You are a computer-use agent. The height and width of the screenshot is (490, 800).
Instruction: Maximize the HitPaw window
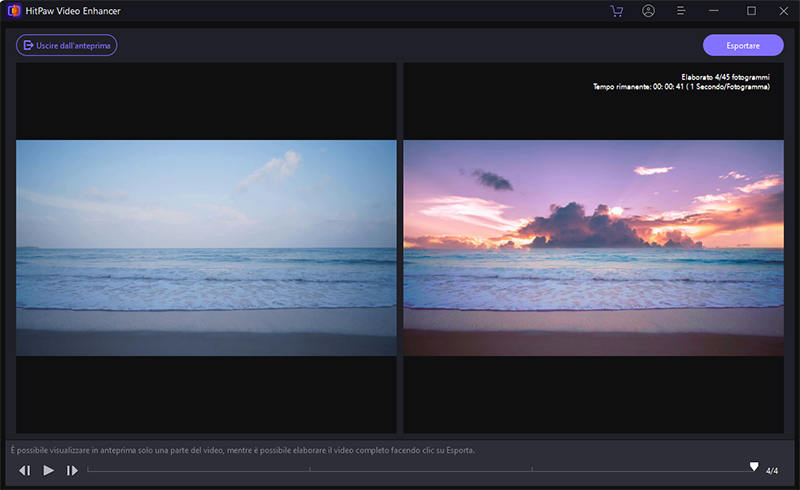point(751,11)
